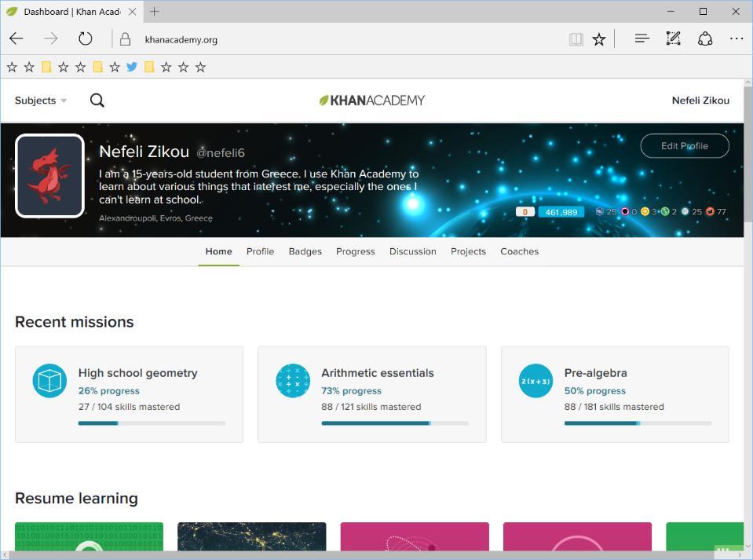Click the @nefeli6 username text
The height and width of the screenshot is (560, 753).
221,152
